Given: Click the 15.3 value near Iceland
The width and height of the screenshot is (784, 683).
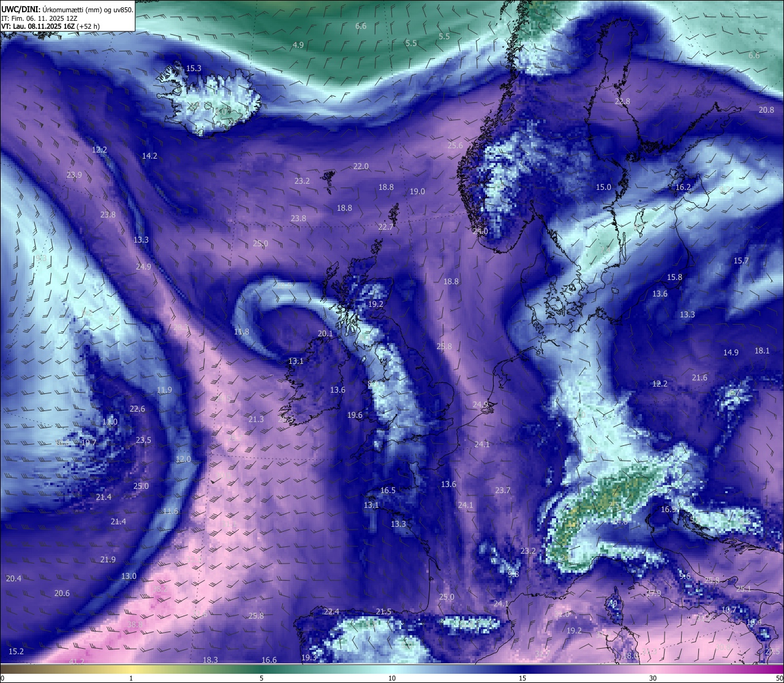Looking at the screenshot, I should point(194,69).
